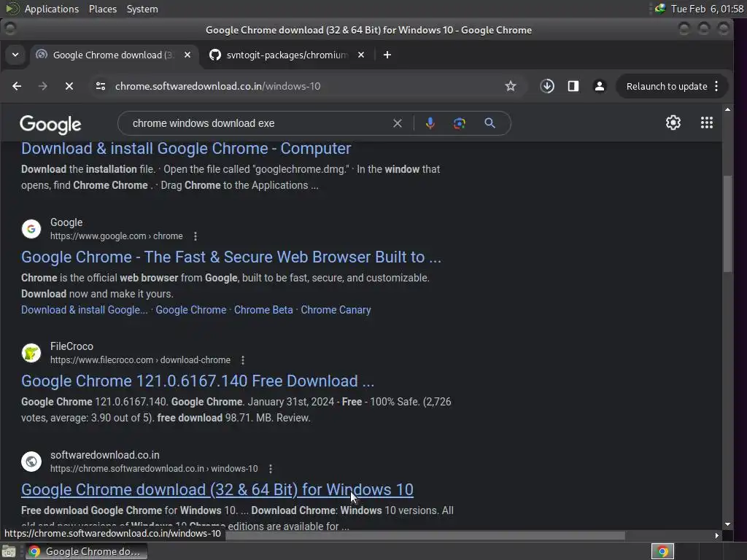Open more options for google.com result

point(196,236)
